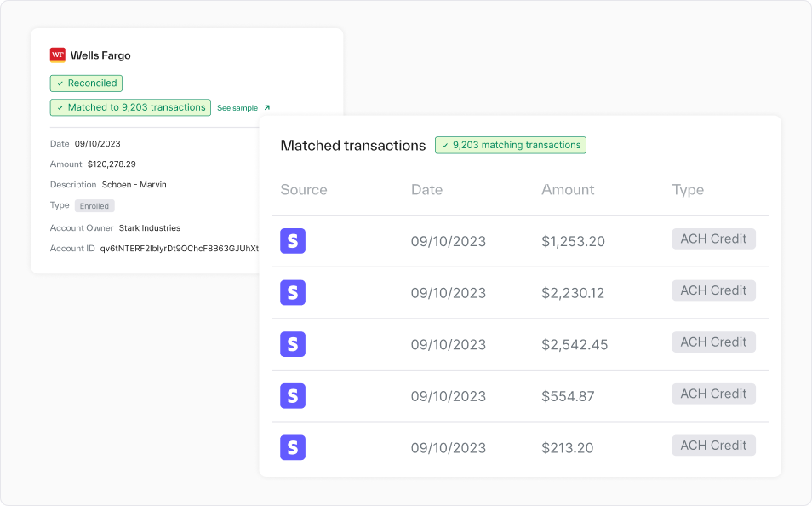This screenshot has height=506, width=812.
Task: Click ACH Credit tag in $1,253.20 row
Action: [713, 239]
